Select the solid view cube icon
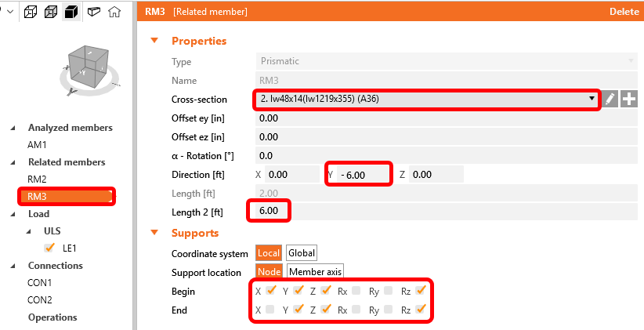The height and width of the screenshot is (330, 644). 71,13
